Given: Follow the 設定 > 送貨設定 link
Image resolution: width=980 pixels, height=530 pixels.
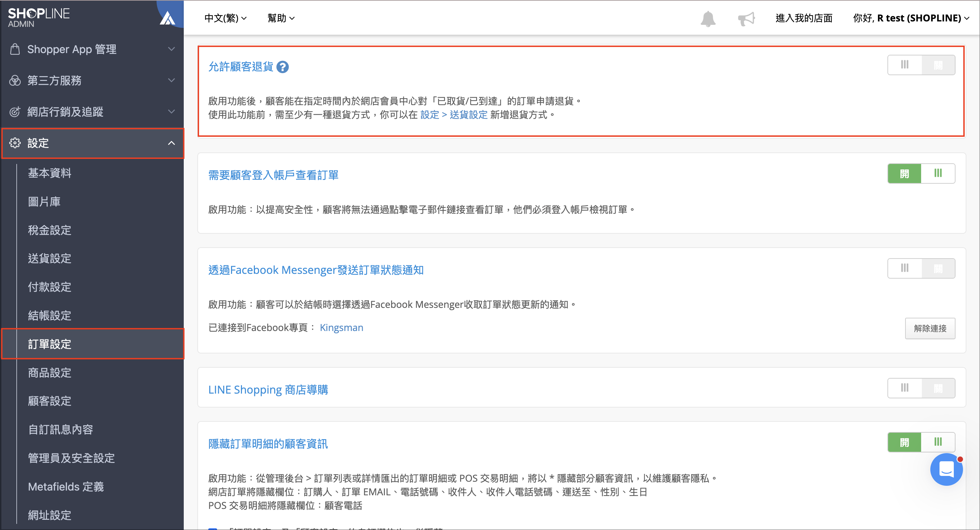Looking at the screenshot, I should pos(454,115).
